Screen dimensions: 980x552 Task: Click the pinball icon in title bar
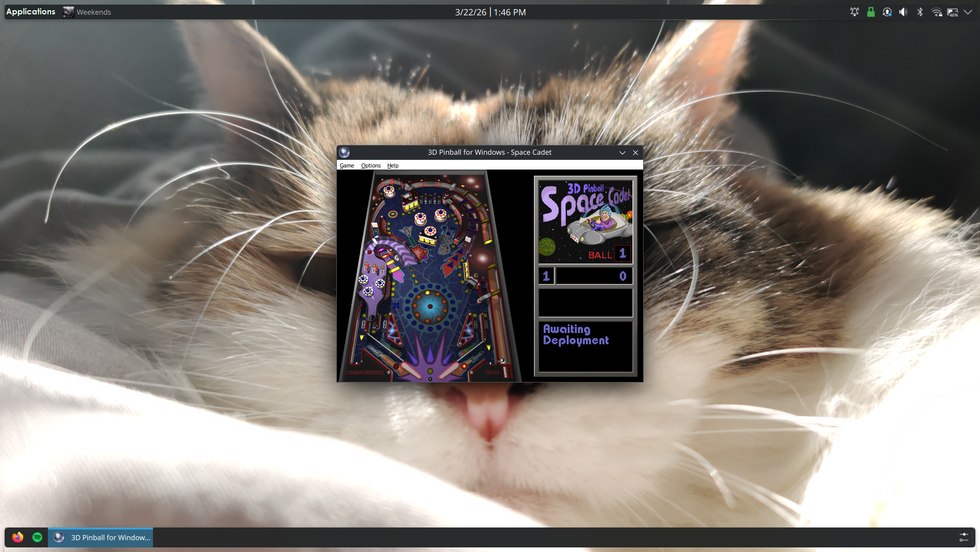(x=345, y=152)
